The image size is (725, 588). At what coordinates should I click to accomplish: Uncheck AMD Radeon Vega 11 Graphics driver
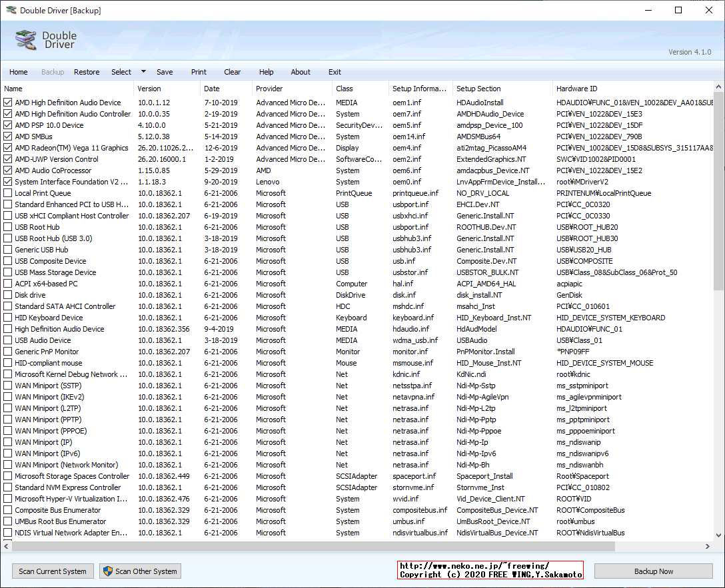(x=8, y=148)
